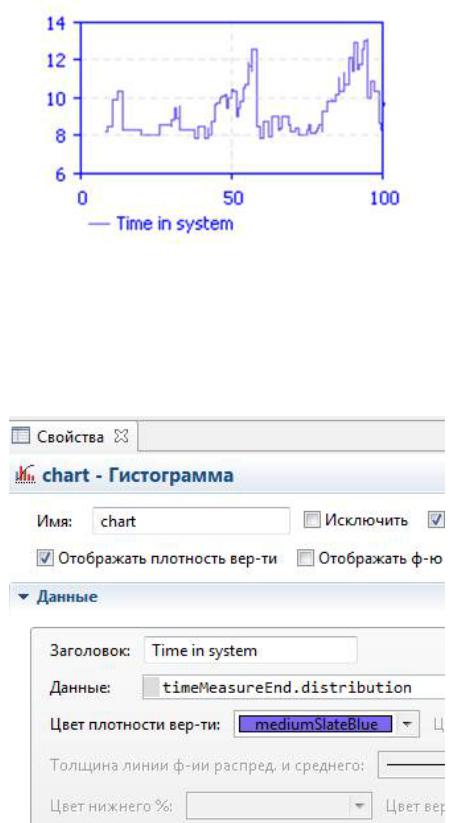Click the gray toggle left of timeMeasureEnd

(152, 688)
